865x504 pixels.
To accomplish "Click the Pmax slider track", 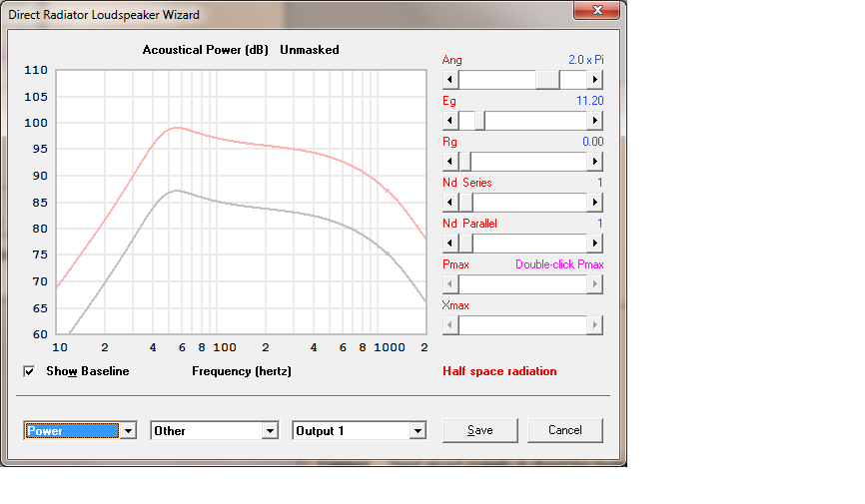I will pyautogui.click(x=522, y=284).
